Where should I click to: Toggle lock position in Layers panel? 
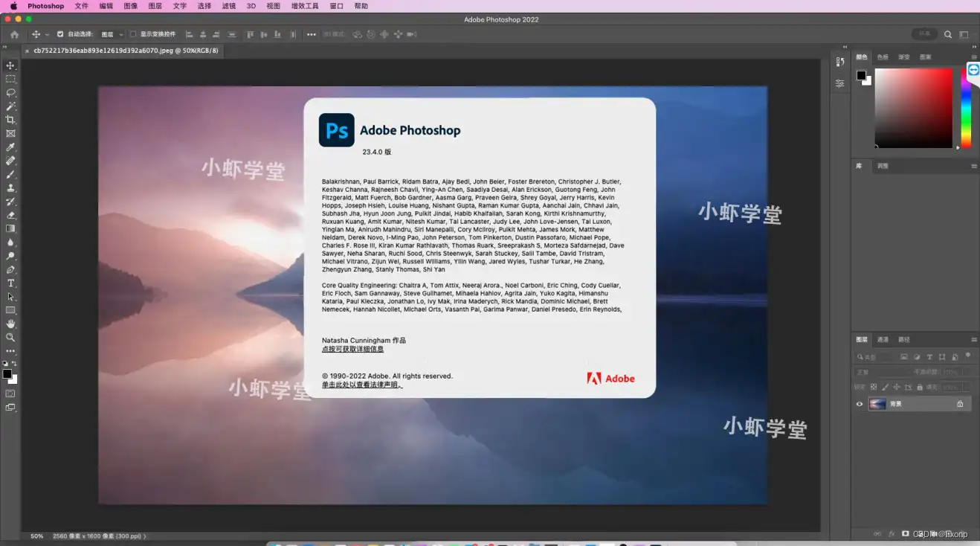tap(897, 387)
